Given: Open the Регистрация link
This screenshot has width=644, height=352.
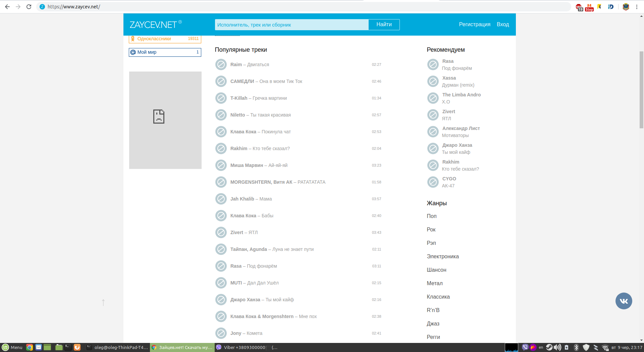Looking at the screenshot, I should coord(474,25).
